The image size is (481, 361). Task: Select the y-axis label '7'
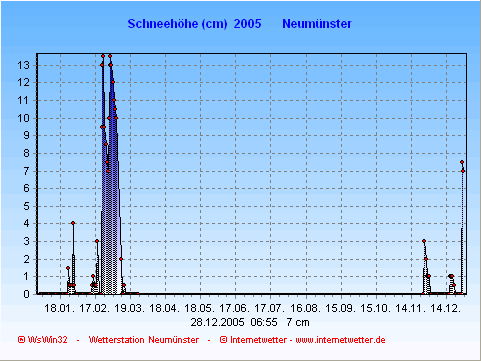point(27,171)
